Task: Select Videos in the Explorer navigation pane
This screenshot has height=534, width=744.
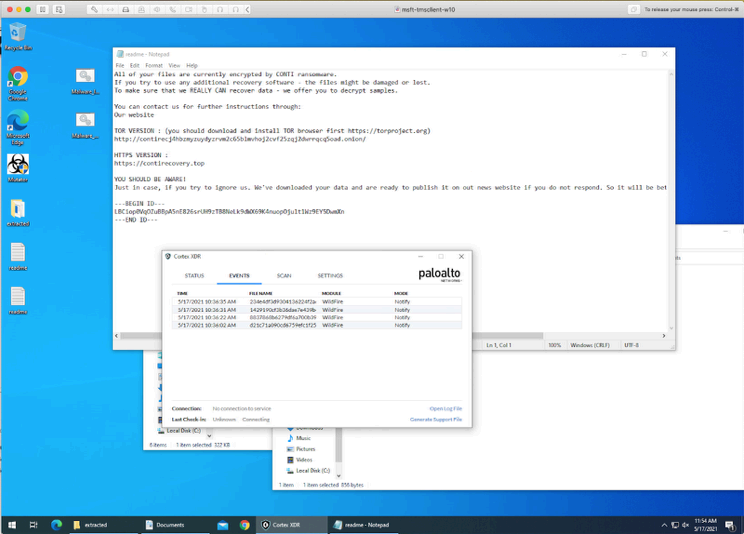Action: [x=300, y=460]
